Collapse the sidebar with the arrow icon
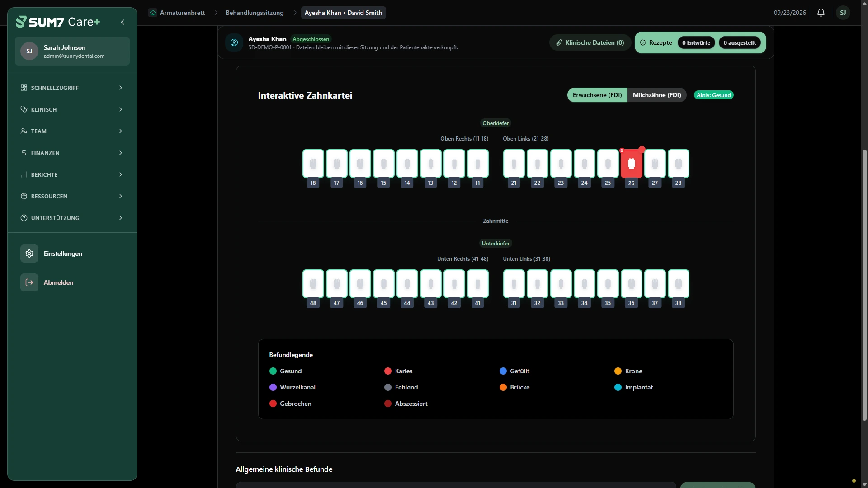 (x=123, y=22)
